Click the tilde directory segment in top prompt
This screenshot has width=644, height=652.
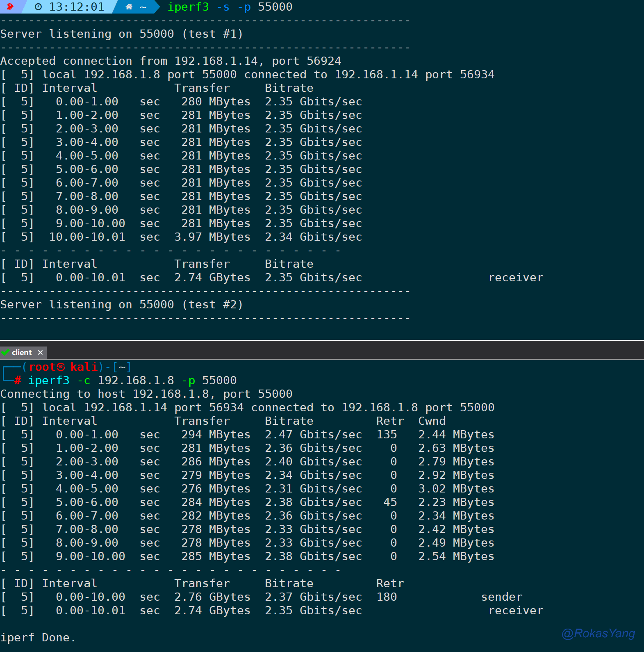[x=143, y=7]
